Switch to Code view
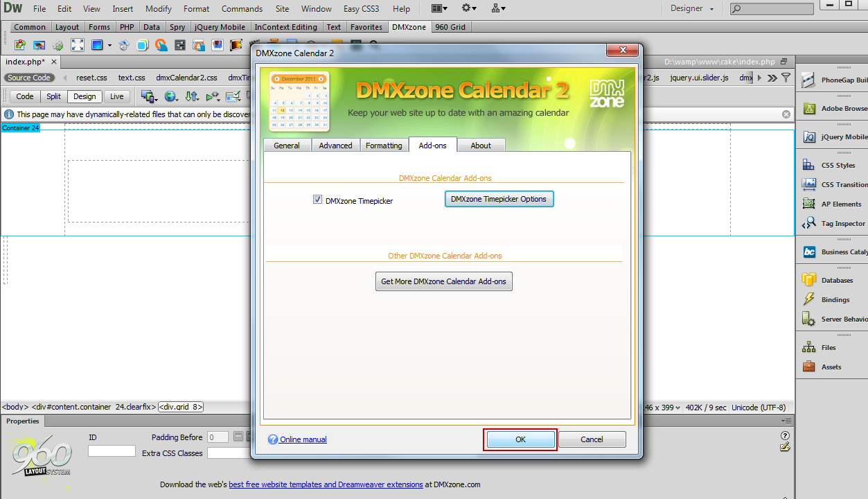The width and height of the screenshot is (868, 499). point(24,96)
